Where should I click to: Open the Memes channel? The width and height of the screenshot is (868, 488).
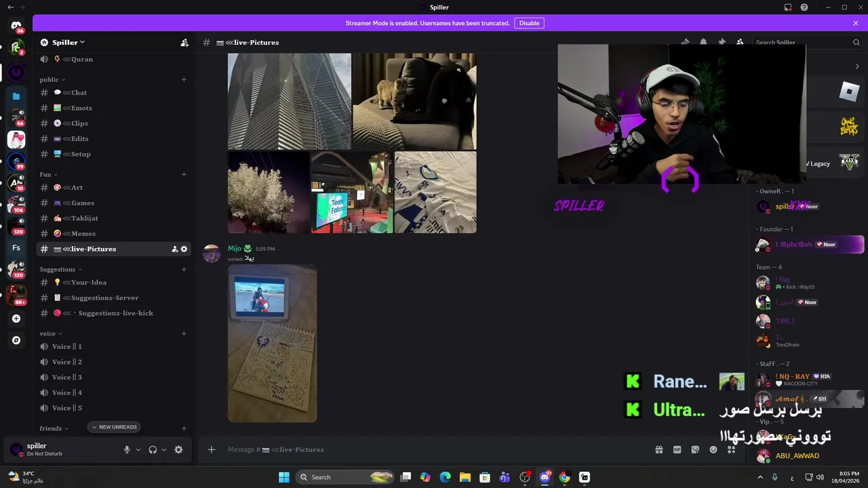(113, 234)
